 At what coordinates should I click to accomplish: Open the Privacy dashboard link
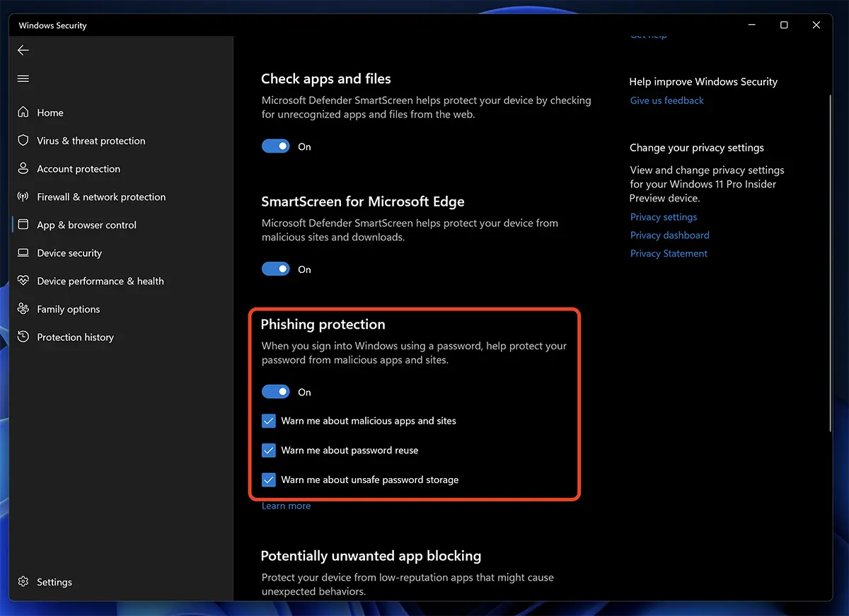(x=670, y=235)
